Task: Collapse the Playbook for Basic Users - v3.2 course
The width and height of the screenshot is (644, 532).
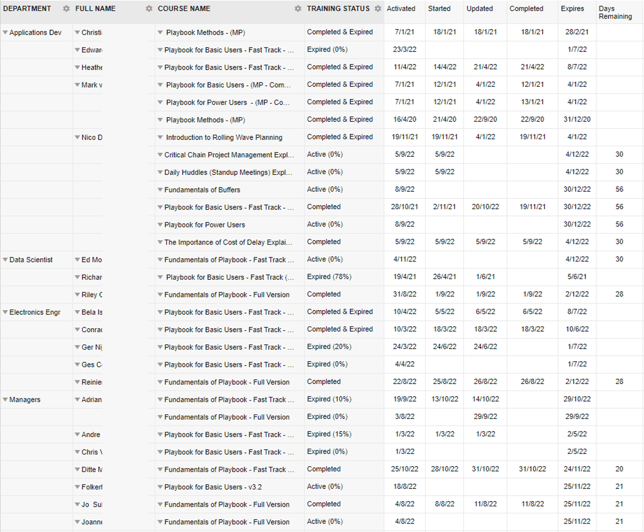Action: coord(160,487)
